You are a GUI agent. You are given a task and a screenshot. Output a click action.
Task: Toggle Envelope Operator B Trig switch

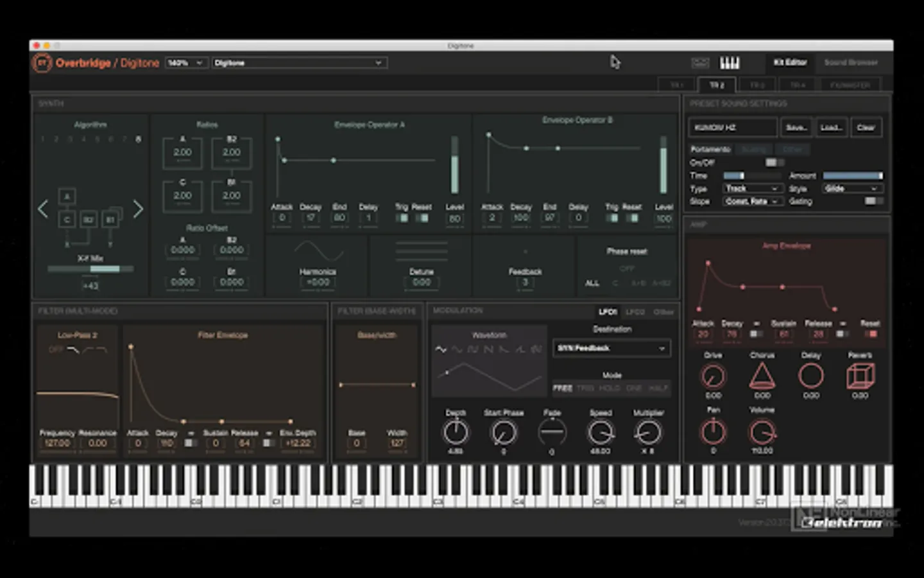(x=612, y=218)
